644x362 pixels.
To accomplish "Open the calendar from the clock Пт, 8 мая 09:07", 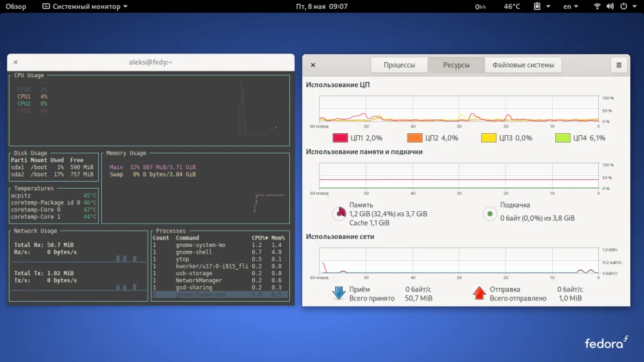I will pyautogui.click(x=321, y=6).
